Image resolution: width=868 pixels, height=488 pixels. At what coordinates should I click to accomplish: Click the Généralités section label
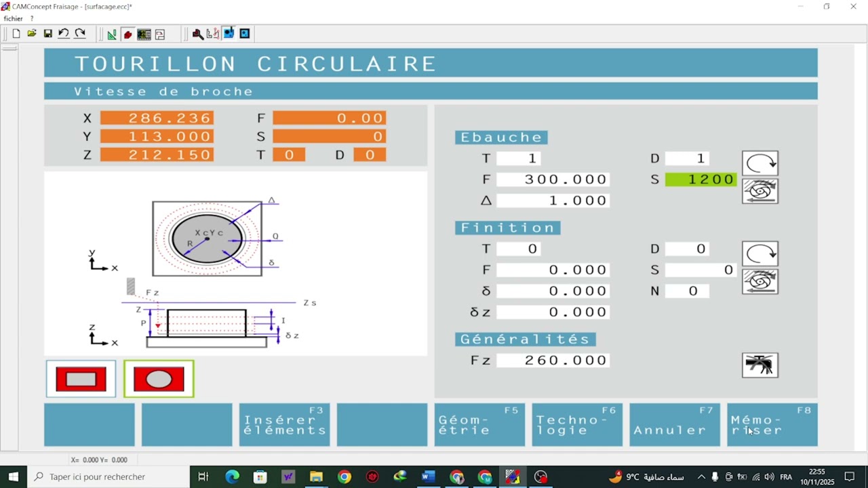tap(526, 340)
